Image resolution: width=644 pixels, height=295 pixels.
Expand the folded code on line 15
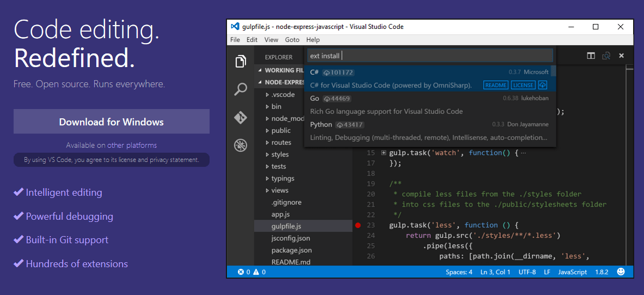coord(384,153)
